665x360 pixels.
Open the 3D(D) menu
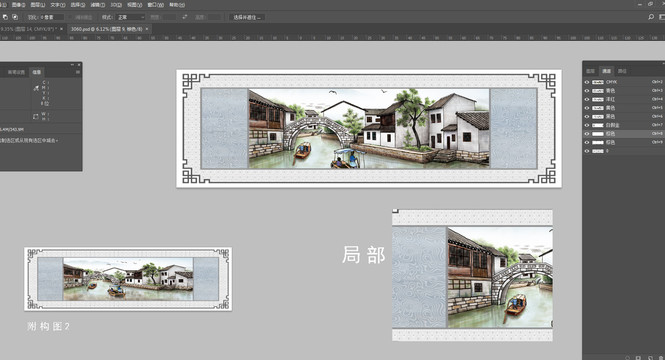[116, 5]
